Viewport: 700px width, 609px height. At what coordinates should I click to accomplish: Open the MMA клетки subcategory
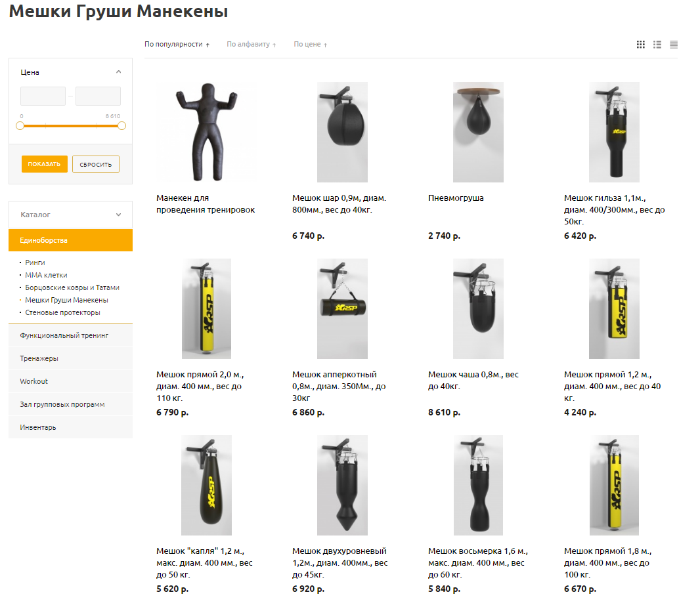tap(46, 275)
